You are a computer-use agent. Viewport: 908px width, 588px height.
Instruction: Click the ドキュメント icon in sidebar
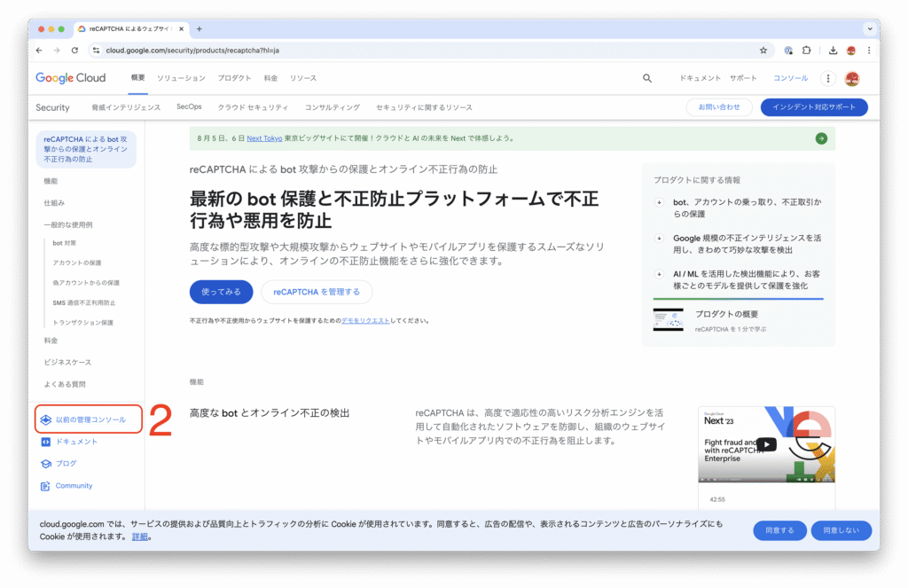pos(46,442)
